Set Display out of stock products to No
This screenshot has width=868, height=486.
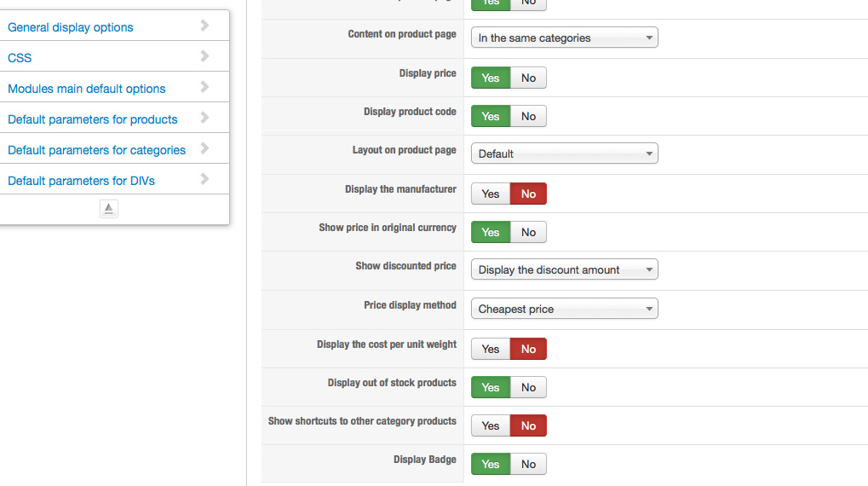point(528,387)
